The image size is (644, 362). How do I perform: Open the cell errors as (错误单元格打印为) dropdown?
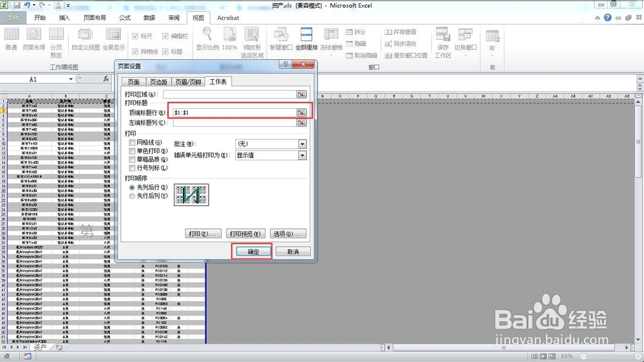tap(302, 155)
